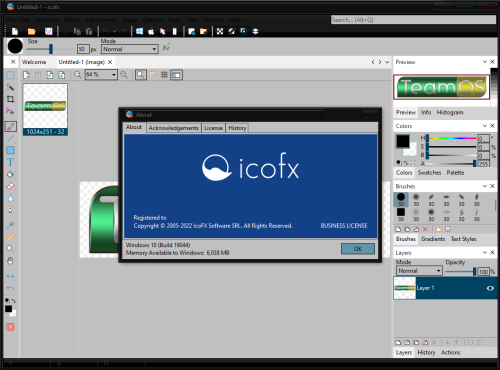
Task: Click the Apple Macintosh icon button
Action: [151, 31]
